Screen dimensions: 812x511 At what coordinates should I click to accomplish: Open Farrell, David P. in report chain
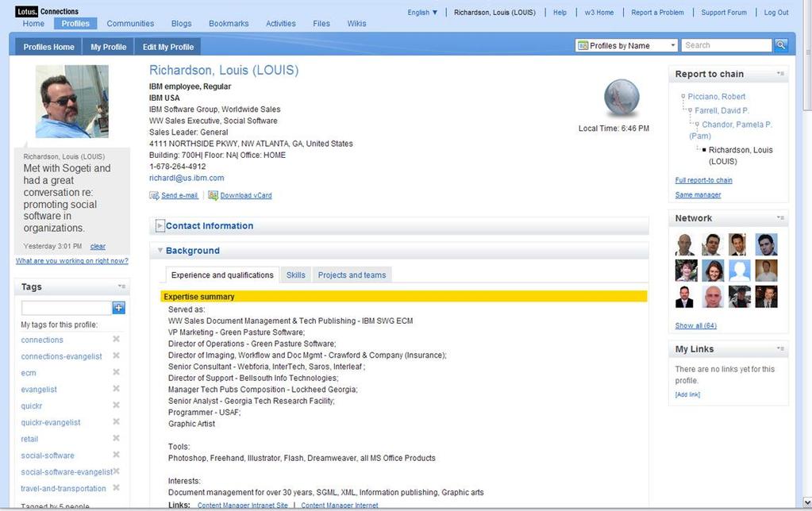tap(722, 110)
